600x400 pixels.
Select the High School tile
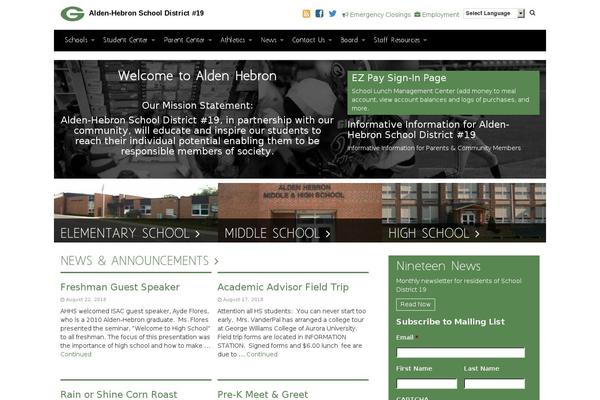(464, 212)
